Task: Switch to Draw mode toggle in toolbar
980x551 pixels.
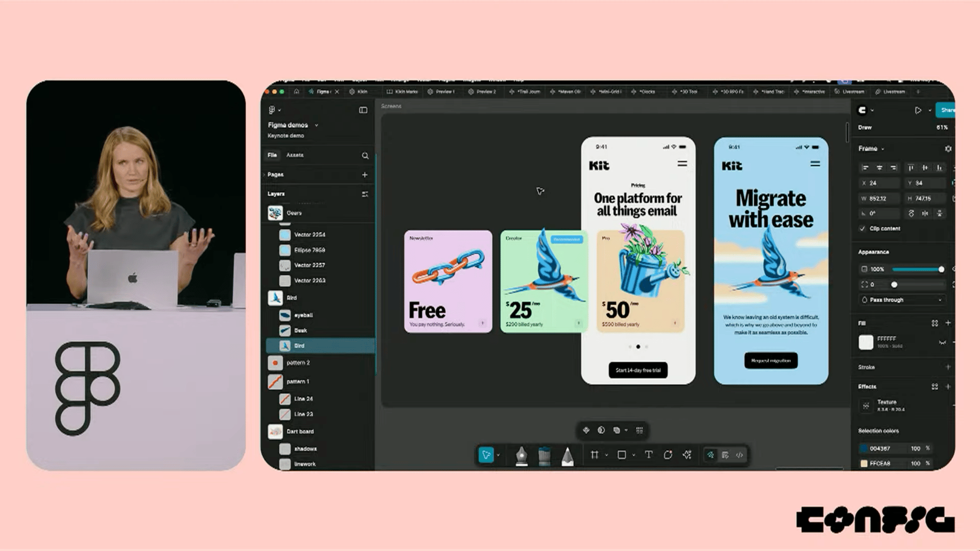Action: click(x=710, y=455)
